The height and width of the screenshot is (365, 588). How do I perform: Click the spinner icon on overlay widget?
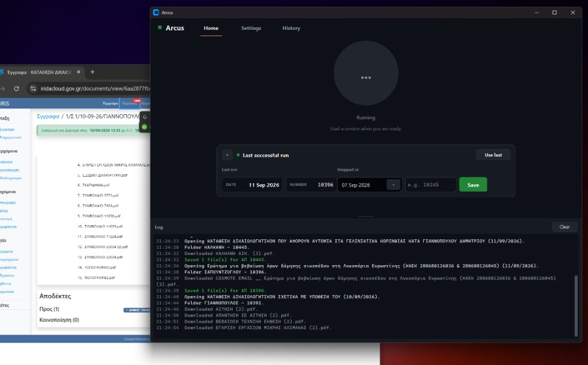pos(145,117)
